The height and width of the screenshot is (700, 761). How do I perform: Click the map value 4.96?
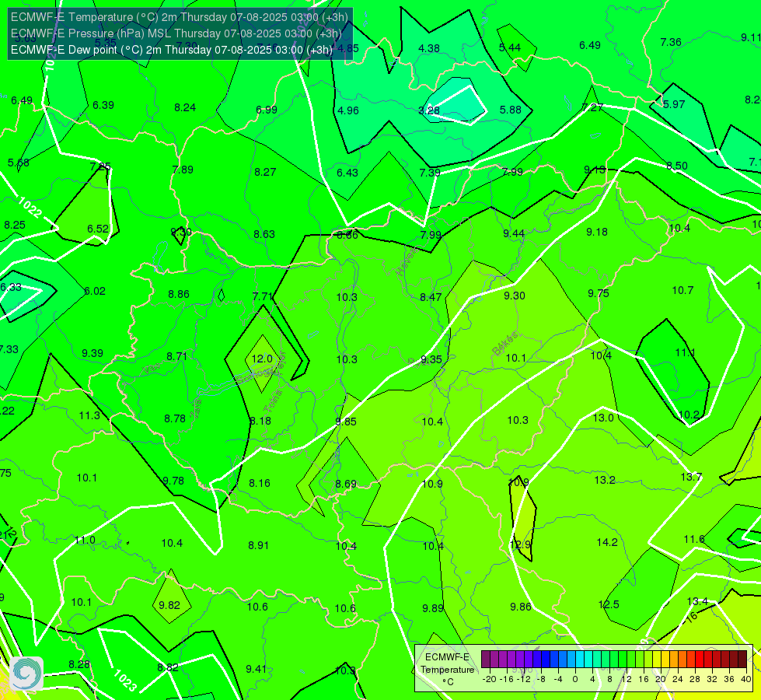click(x=348, y=110)
